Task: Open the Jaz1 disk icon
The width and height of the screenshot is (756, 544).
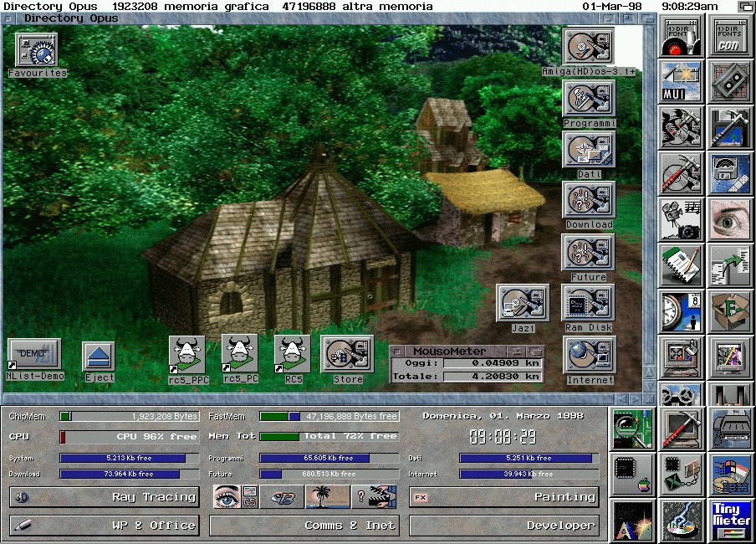Action: [x=522, y=304]
